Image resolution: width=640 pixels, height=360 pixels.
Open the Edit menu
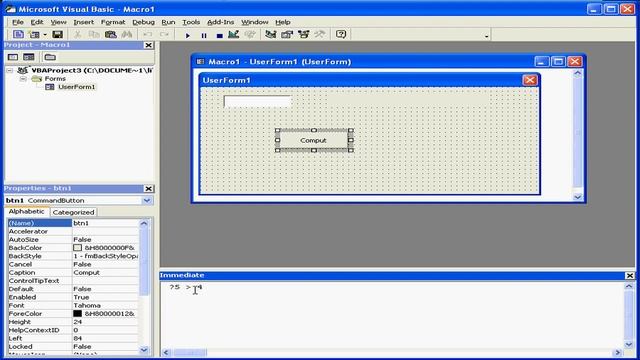click(x=37, y=22)
